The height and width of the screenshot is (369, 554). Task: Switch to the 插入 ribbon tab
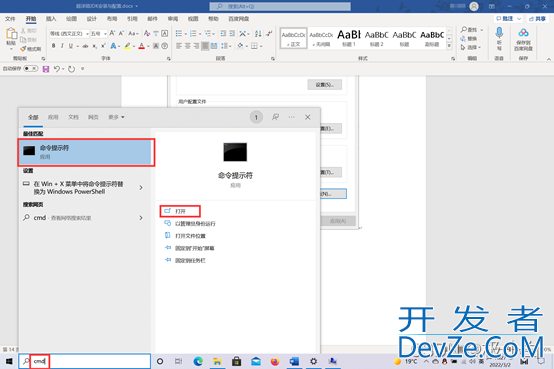coord(51,19)
